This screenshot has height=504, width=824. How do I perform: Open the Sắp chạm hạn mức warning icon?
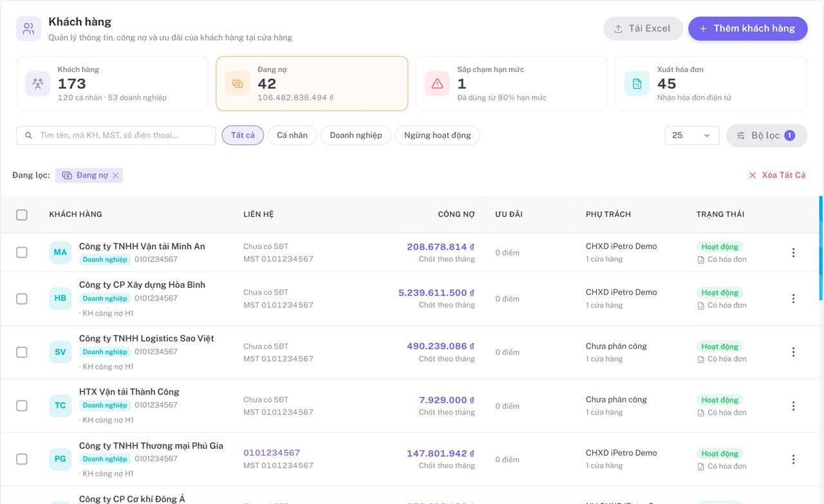tap(437, 84)
